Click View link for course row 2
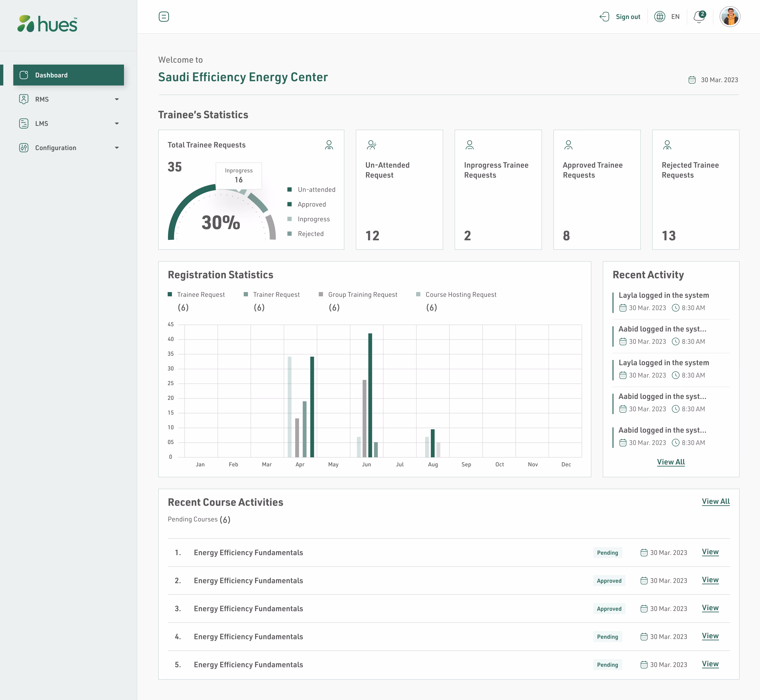 (710, 580)
